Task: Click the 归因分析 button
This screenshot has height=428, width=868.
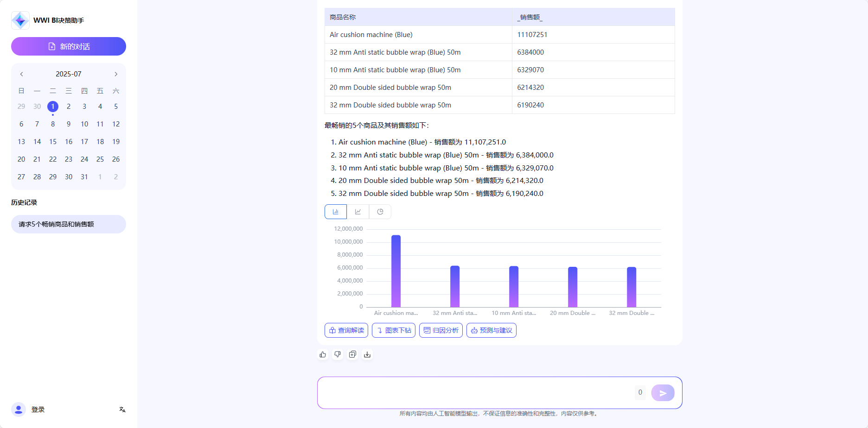Action: pyautogui.click(x=441, y=330)
